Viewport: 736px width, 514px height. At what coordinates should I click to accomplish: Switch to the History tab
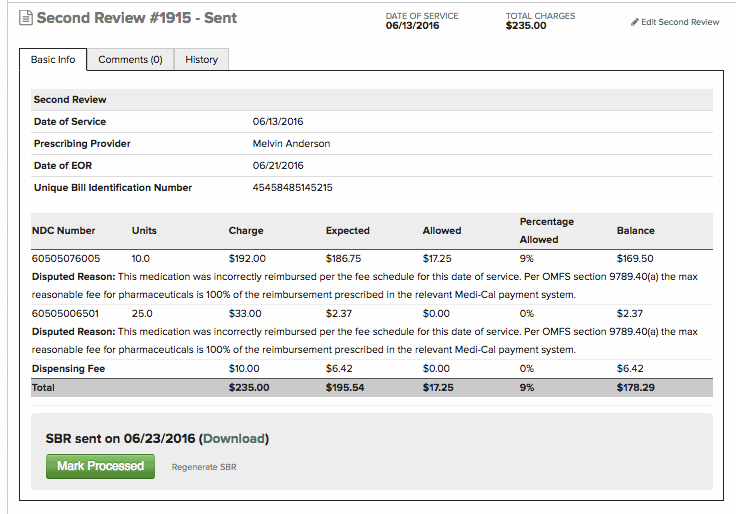tap(201, 60)
